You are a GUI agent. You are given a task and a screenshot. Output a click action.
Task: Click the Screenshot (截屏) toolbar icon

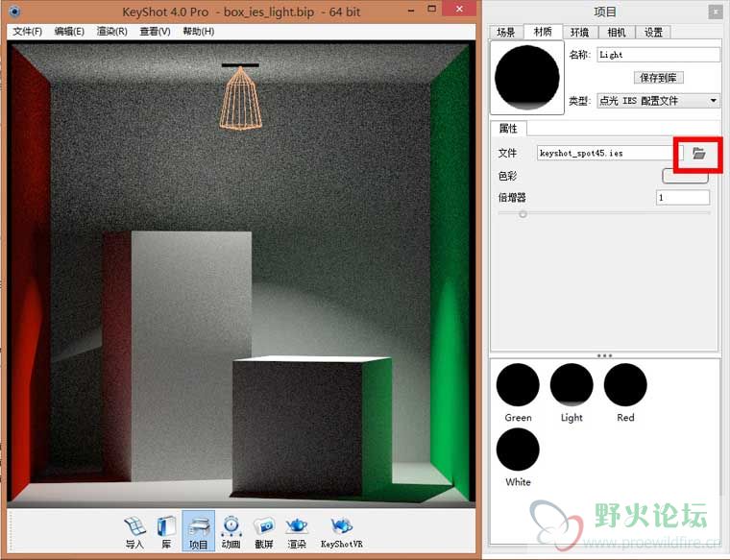tap(264, 531)
